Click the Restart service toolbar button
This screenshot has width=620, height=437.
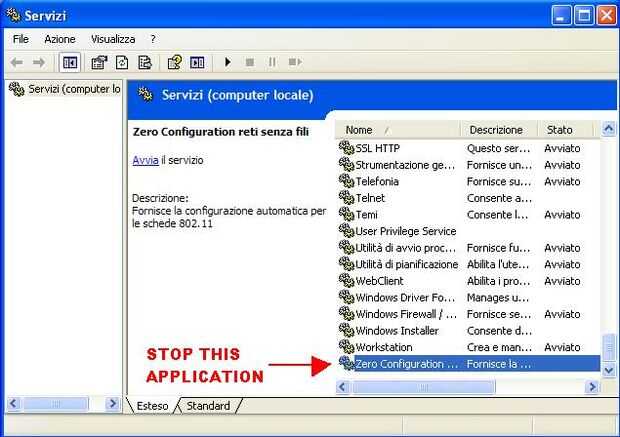[295, 62]
